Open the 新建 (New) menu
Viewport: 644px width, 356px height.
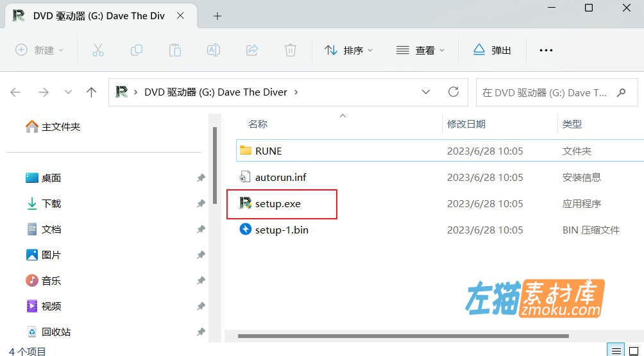click(x=39, y=50)
